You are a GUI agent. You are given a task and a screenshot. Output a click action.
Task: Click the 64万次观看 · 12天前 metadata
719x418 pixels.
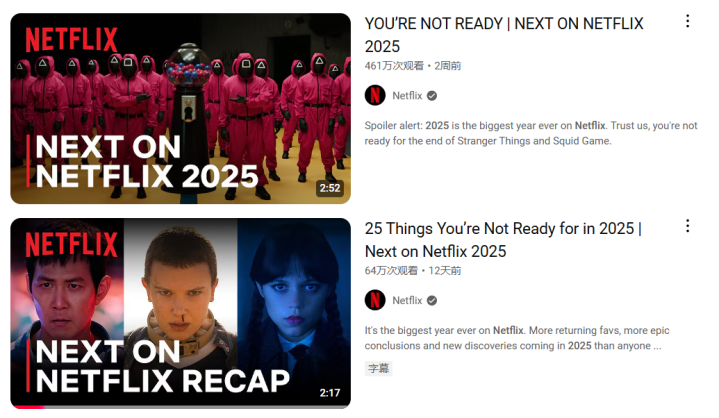(x=413, y=270)
